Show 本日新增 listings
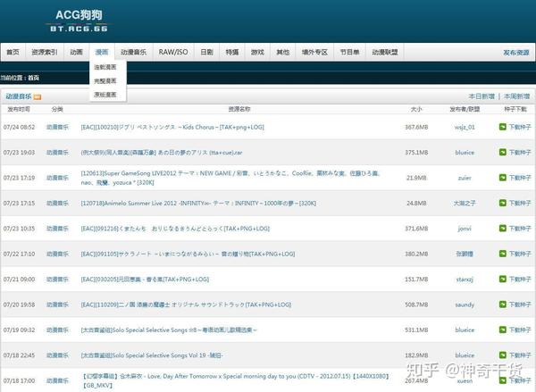This screenshot has width=536, height=392. coord(482,96)
